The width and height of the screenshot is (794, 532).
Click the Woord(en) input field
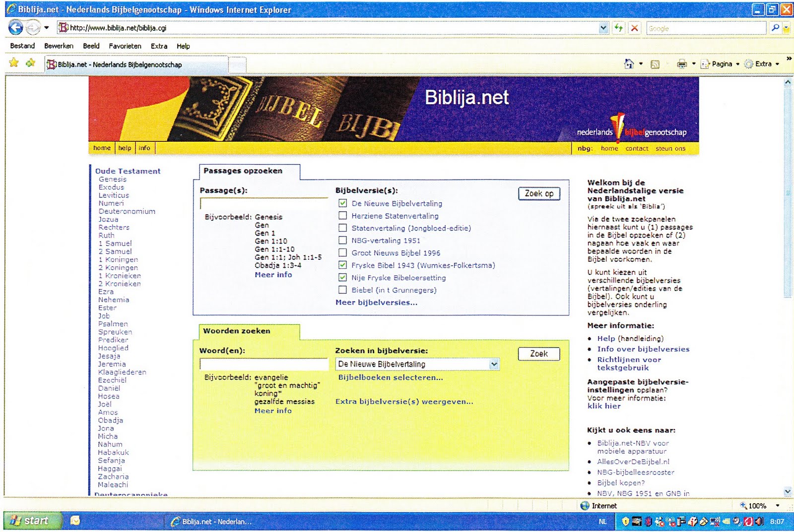coord(264,364)
